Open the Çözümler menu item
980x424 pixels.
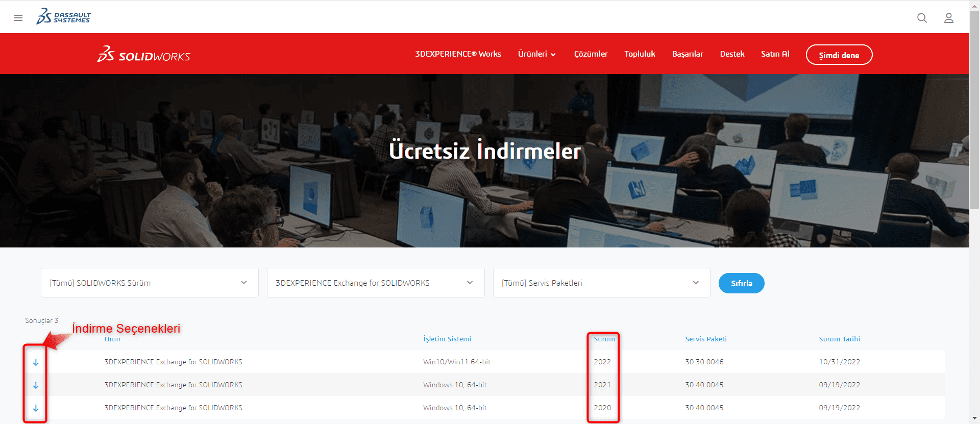(x=591, y=54)
